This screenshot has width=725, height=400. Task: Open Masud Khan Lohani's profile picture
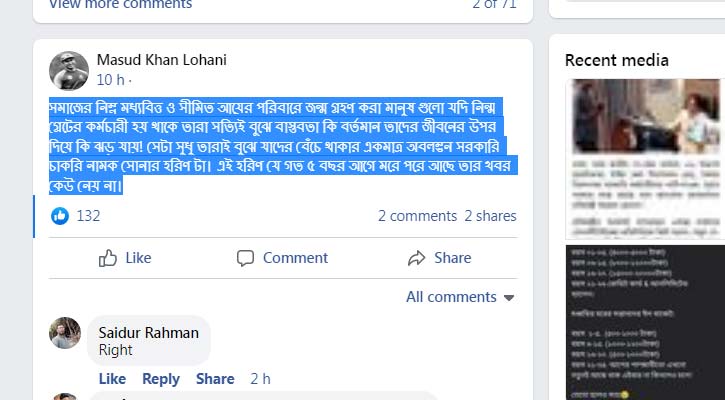pos(69,70)
